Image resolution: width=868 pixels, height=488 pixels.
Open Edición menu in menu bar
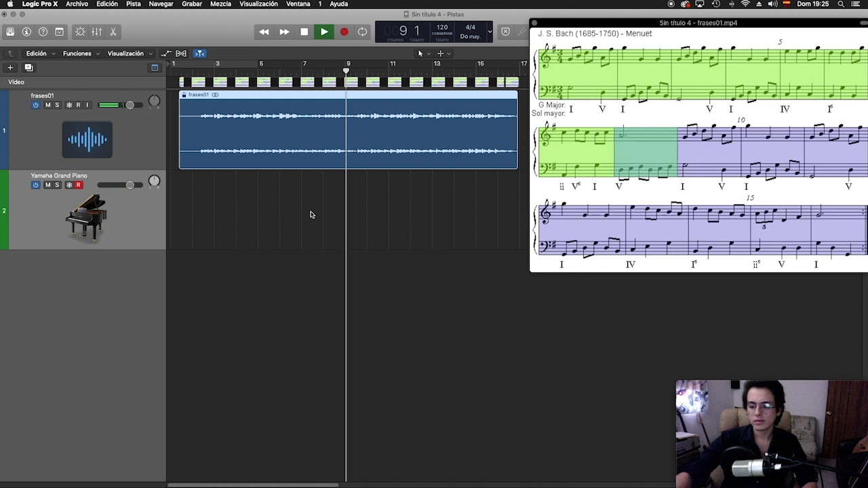click(106, 4)
